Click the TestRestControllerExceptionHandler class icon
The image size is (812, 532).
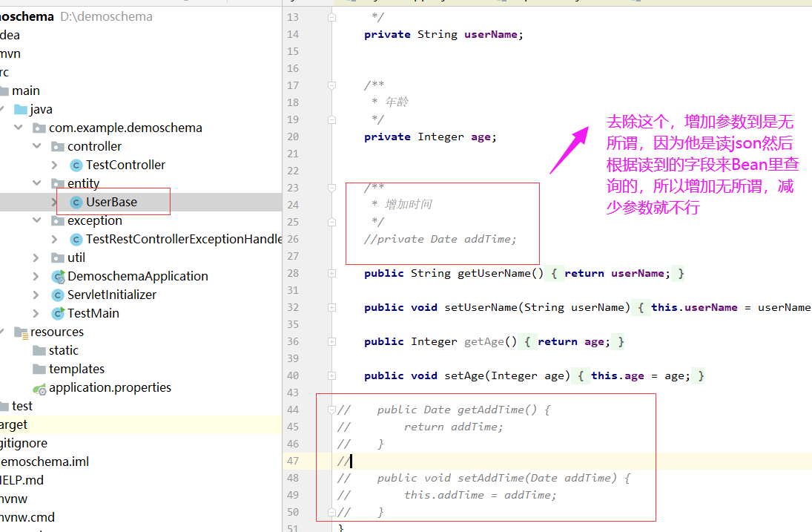[x=76, y=238]
